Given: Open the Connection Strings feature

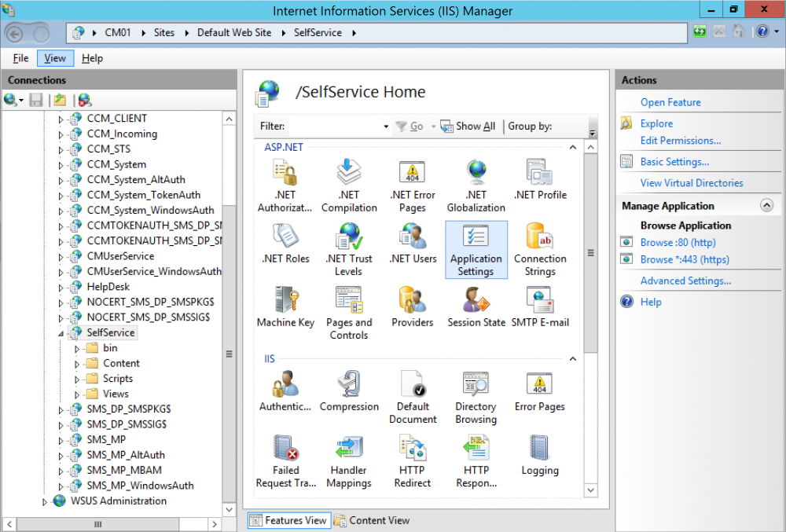Looking at the screenshot, I should point(540,249).
